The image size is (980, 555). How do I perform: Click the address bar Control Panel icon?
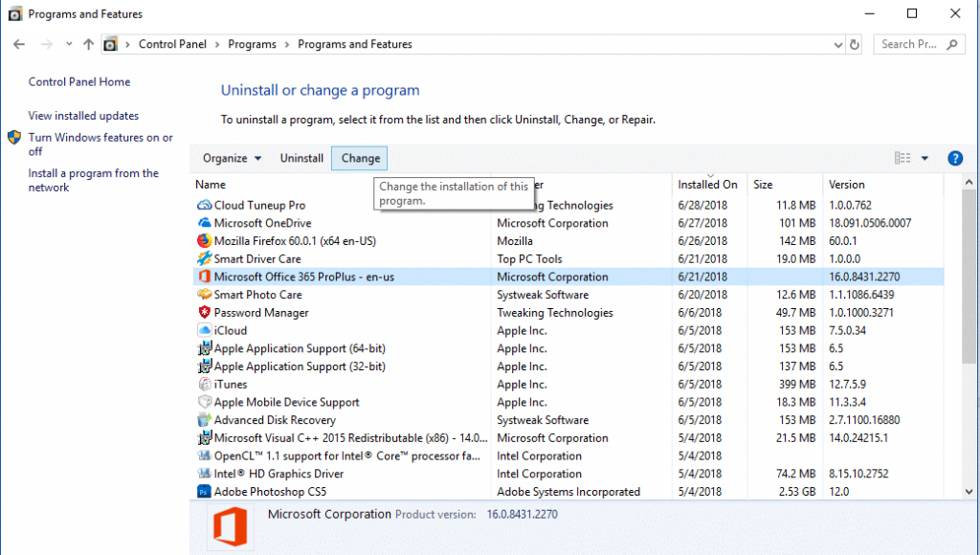point(110,44)
